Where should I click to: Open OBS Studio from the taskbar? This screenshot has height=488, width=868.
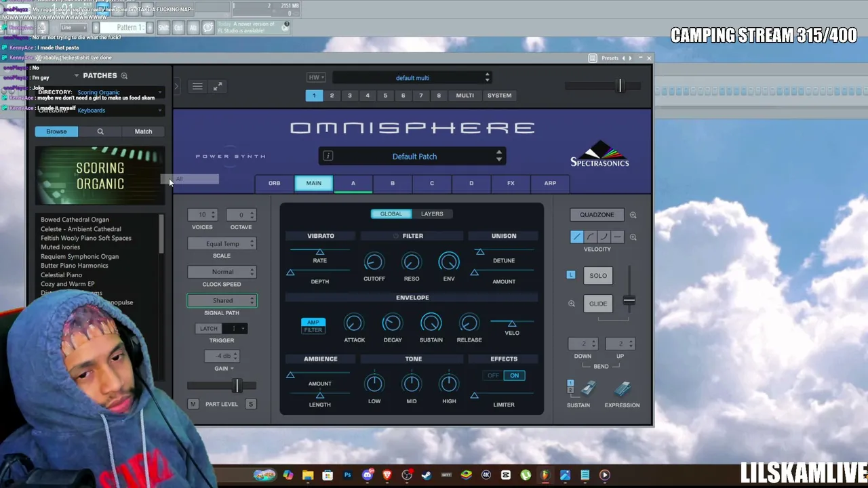click(407, 475)
